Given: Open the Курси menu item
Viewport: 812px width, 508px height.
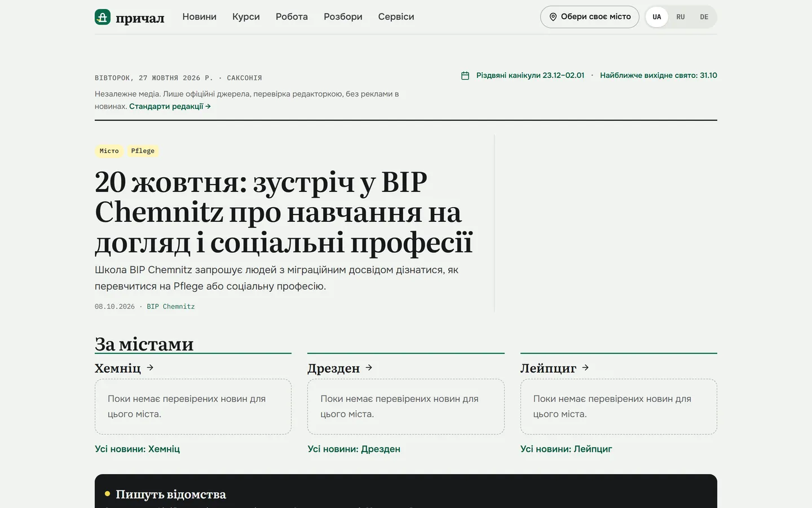Looking at the screenshot, I should [x=246, y=17].
